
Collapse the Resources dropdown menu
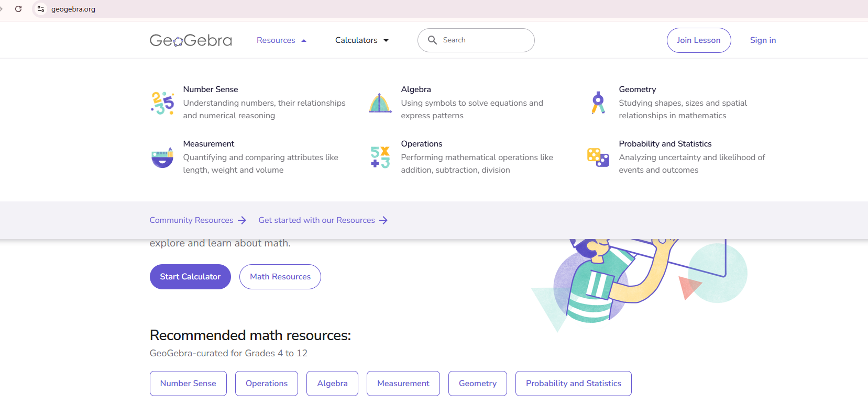pos(281,40)
